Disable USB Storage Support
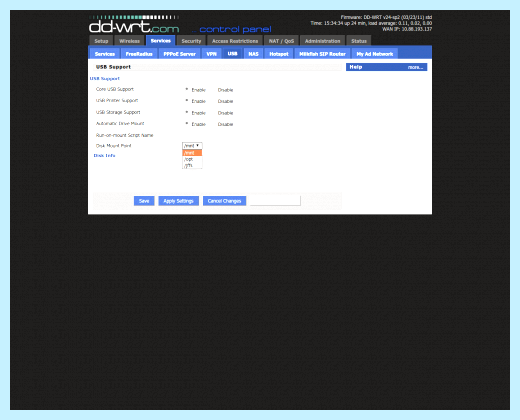This screenshot has width=520, height=420. tap(225, 113)
